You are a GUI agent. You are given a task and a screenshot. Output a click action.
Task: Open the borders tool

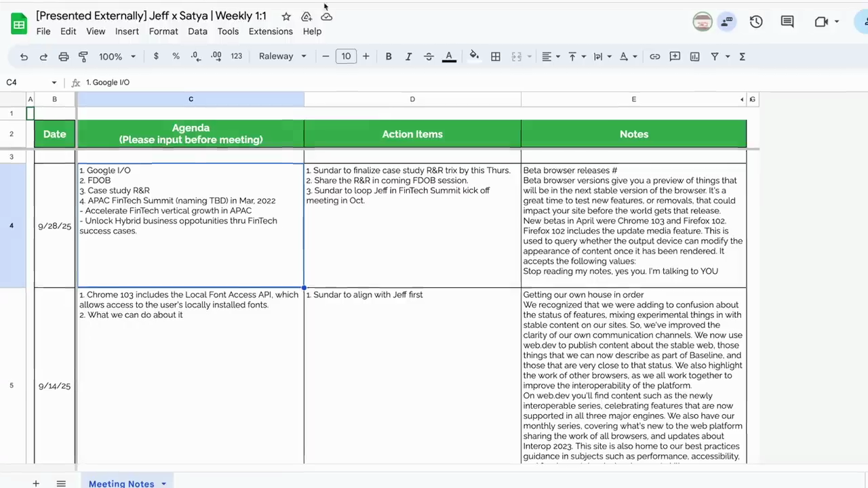(496, 56)
